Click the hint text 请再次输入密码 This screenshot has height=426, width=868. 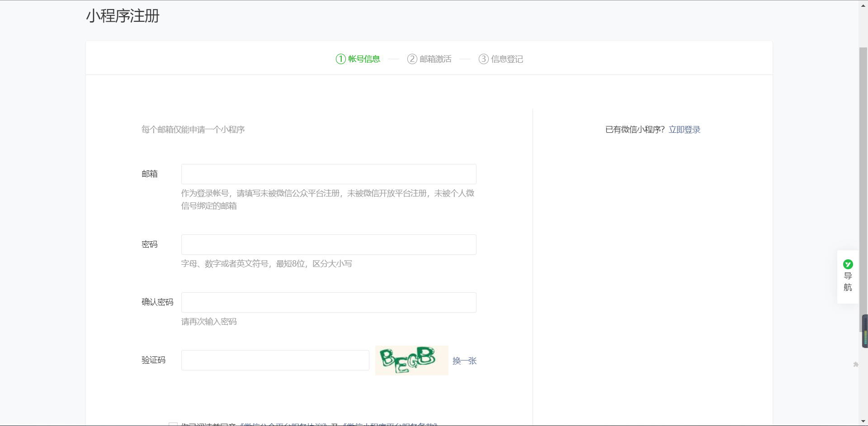coord(209,322)
